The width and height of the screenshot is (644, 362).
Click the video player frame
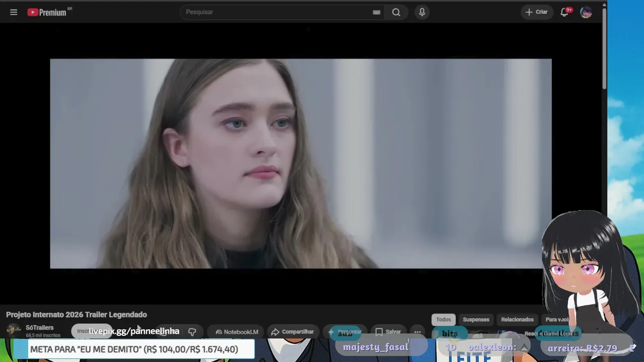[x=301, y=164]
